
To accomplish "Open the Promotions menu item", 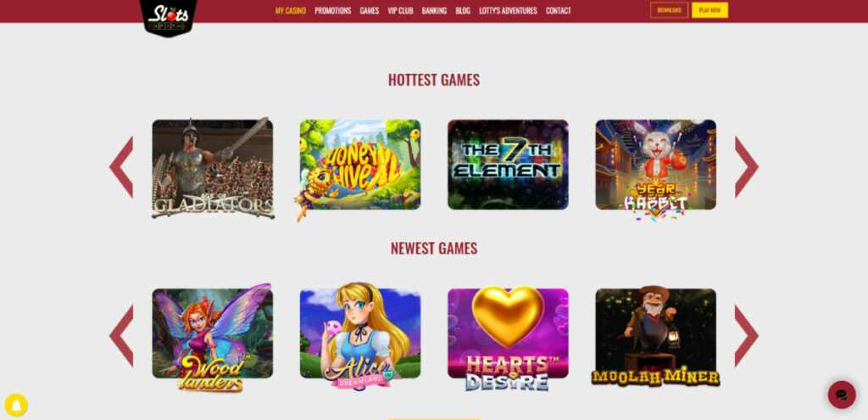I will tap(332, 10).
